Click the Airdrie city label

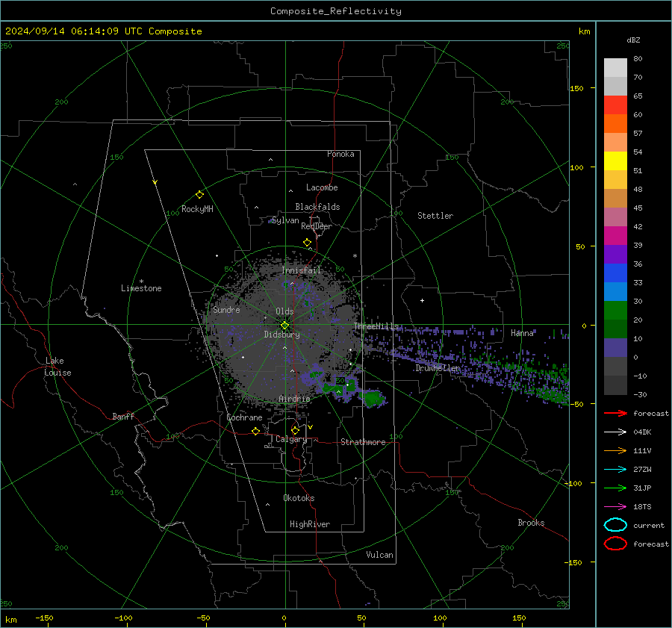pos(294,399)
